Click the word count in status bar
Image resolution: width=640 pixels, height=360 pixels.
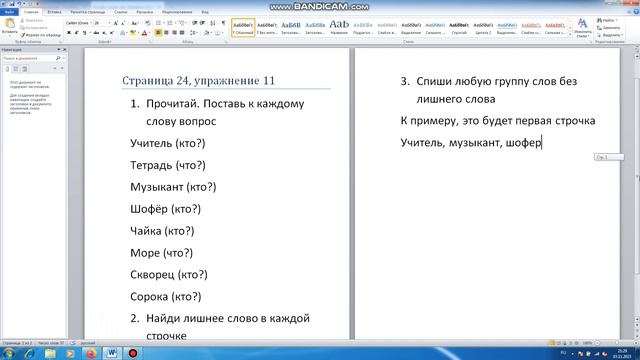click(51, 343)
